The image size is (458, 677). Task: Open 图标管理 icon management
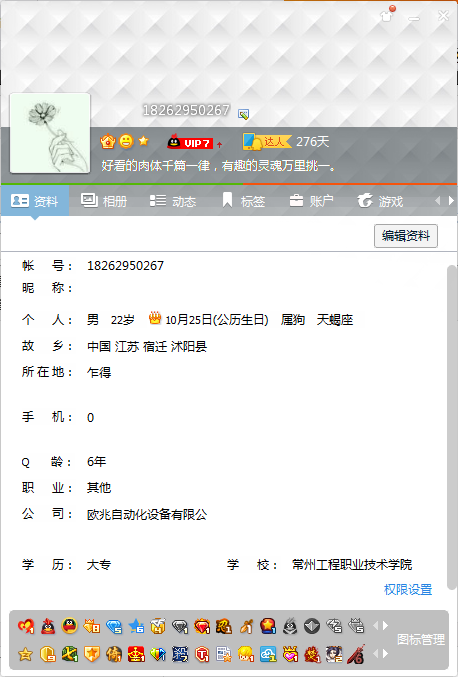tap(421, 639)
